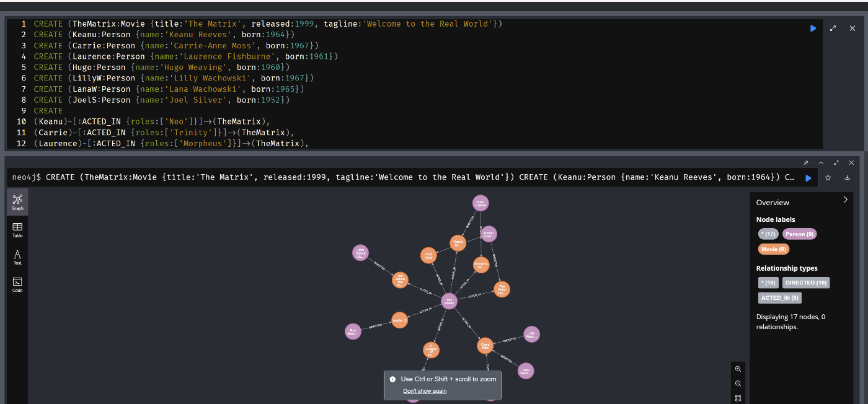Screen dimensions: 868x404
Task: Select the Nora Ephron node
Action: (480, 203)
